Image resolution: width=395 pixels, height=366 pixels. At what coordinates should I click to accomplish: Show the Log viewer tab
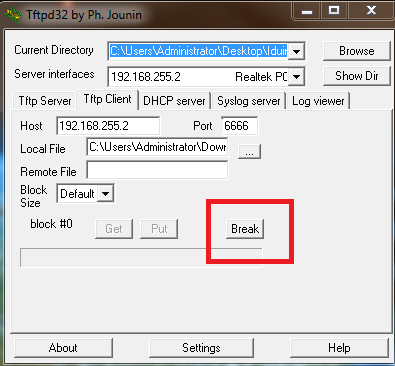coord(318,101)
